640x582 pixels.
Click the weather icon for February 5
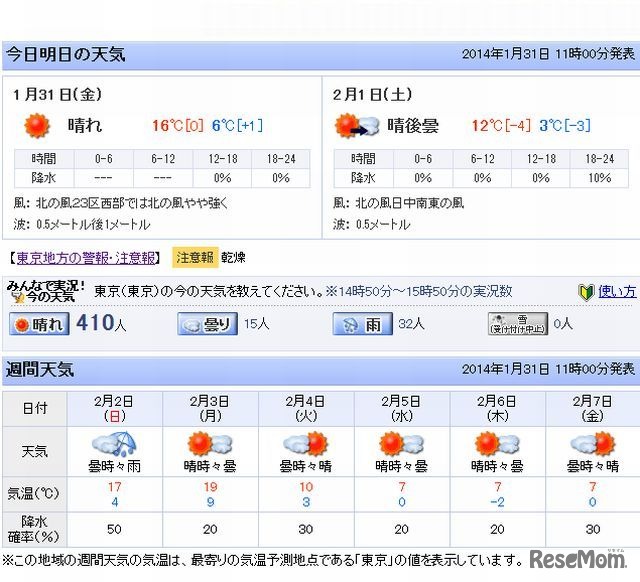click(x=402, y=444)
